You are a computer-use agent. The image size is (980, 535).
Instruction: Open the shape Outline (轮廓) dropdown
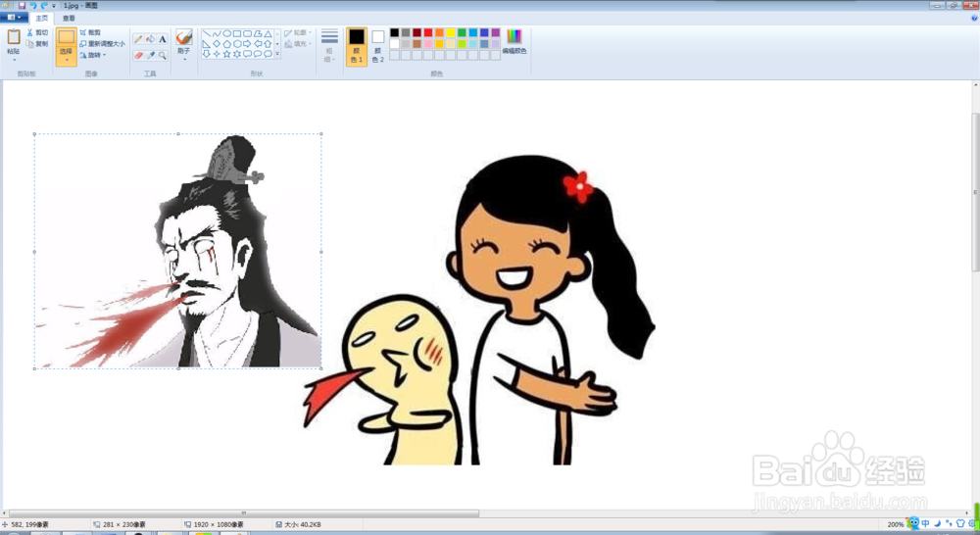[298, 32]
